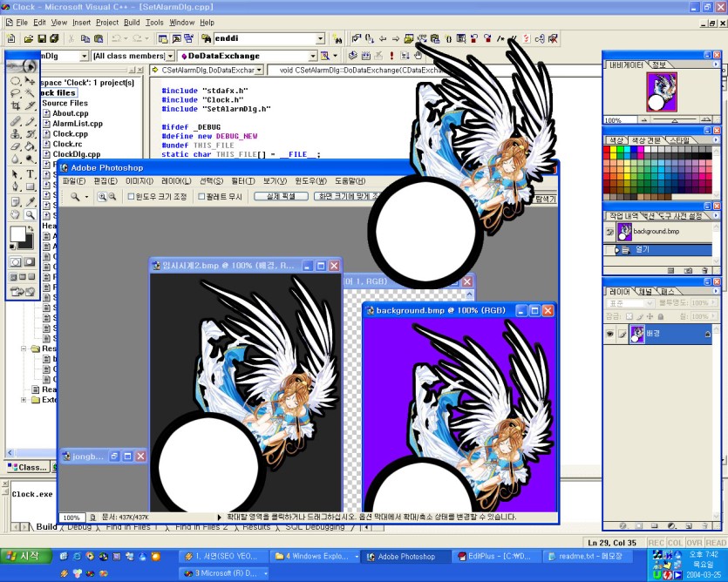
Task: Select the Blur tool
Action: pos(16,159)
